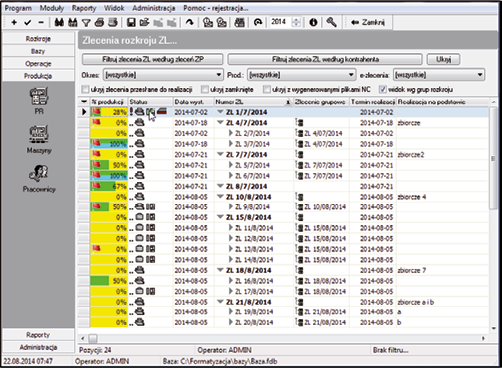
Task: Click the red exclamation status icon in ZL 1/7/2014 row
Action: click(131, 112)
